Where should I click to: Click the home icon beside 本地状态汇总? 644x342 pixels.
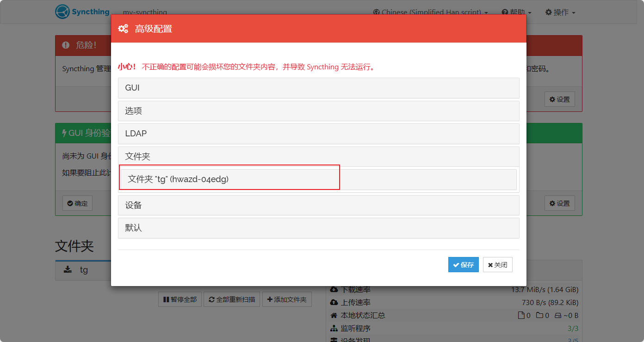click(x=334, y=316)
